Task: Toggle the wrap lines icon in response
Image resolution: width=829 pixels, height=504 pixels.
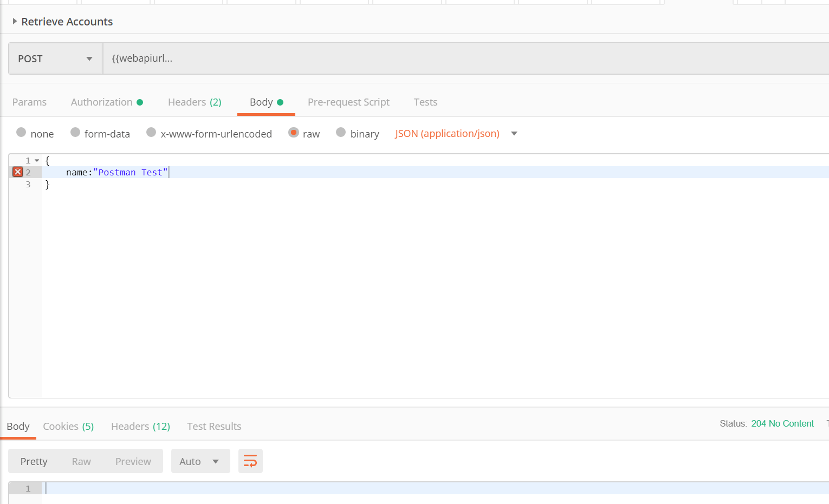Action: point(250,461)
